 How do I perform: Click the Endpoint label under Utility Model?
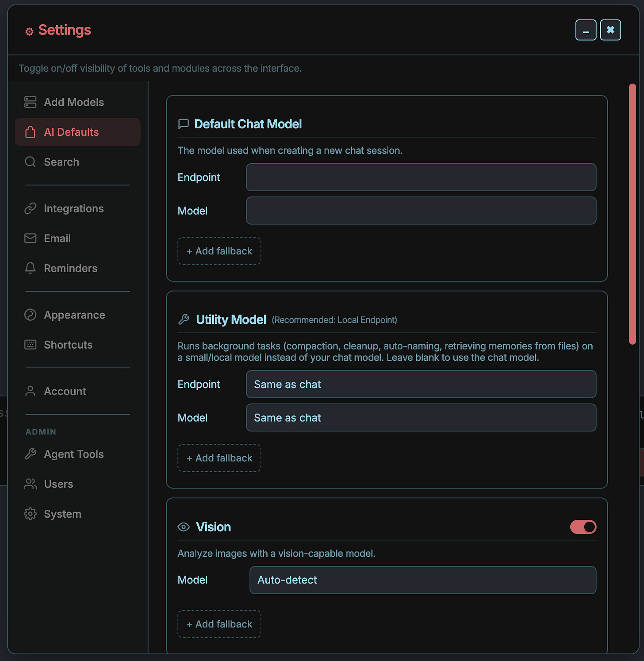pos(199,384)
